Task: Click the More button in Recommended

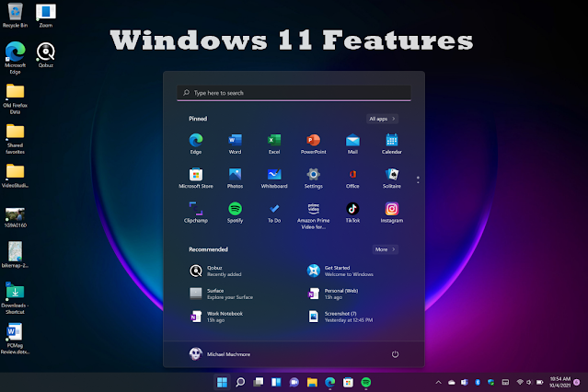Action: (386, 249)
